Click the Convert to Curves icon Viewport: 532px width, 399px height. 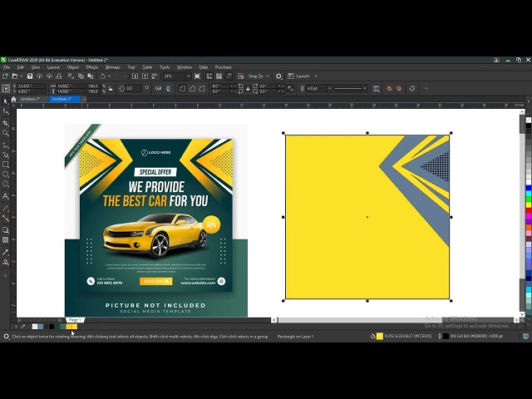coord(412,89)
